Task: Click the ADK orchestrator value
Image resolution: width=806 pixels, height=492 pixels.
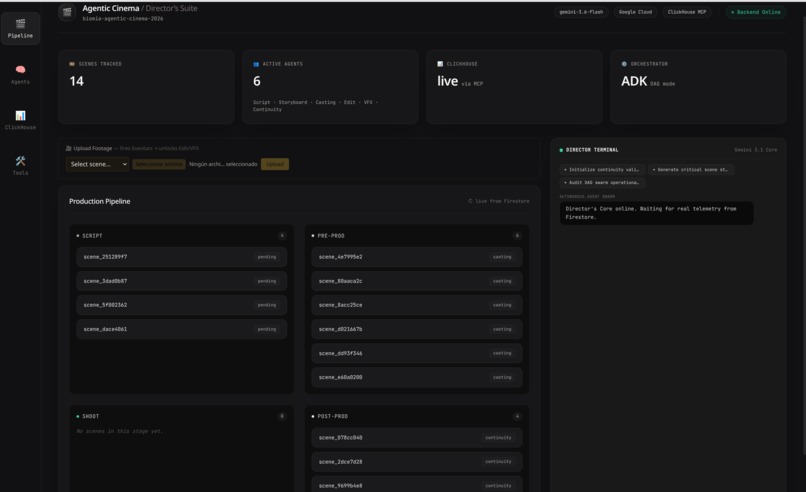Action: (634, 81)
